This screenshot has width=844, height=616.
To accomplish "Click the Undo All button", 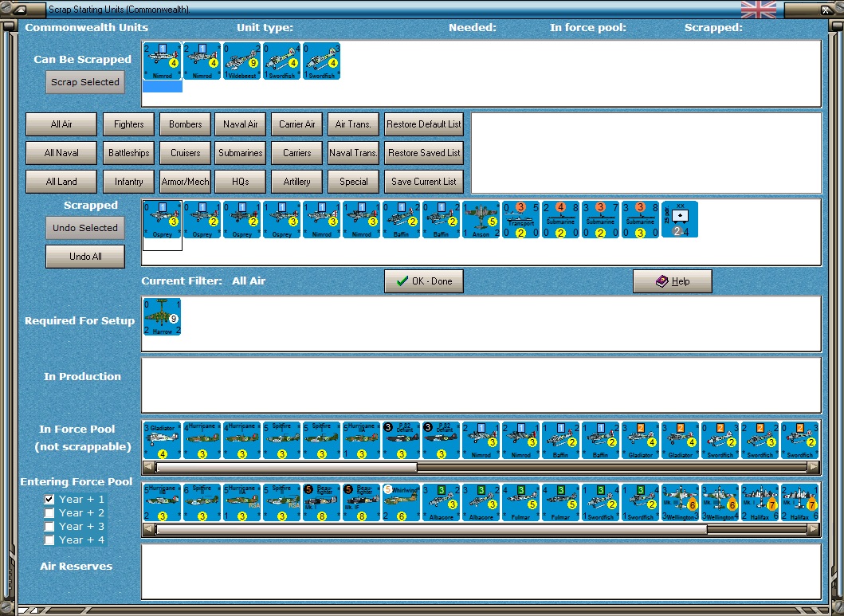I will [x=85, y=257].
